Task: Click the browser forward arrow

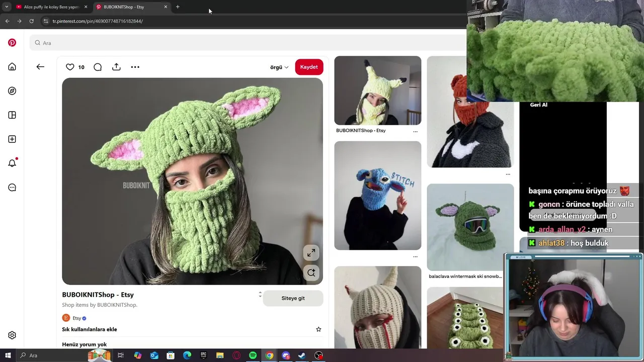Action: pos(19,21)
